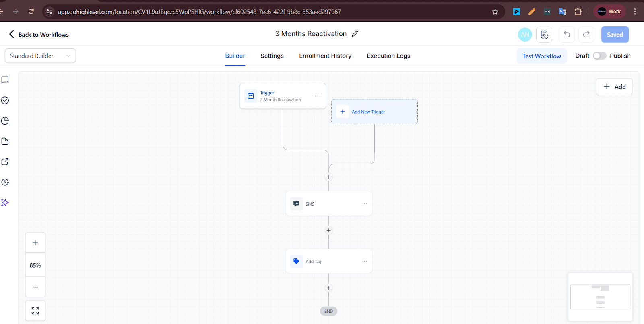Open the pie chart stats sidebar icon
644x324 pixels.
[5, 121]
